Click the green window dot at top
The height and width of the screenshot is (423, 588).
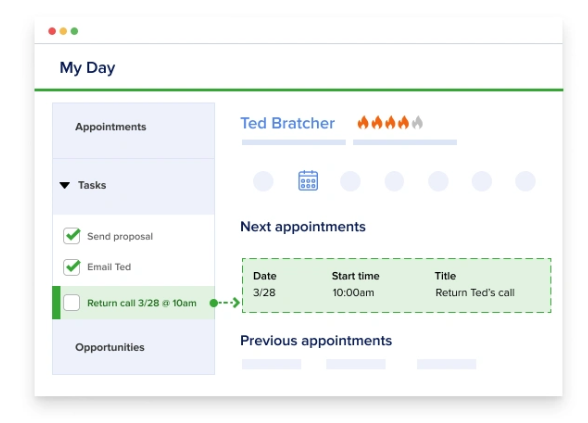tap(74, 31)
